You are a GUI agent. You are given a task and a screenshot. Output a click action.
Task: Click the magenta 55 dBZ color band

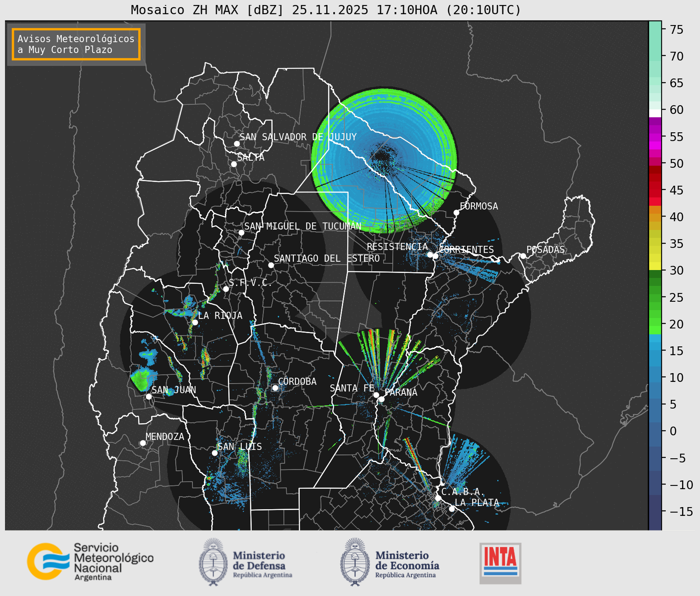click(x=655, y=137)
